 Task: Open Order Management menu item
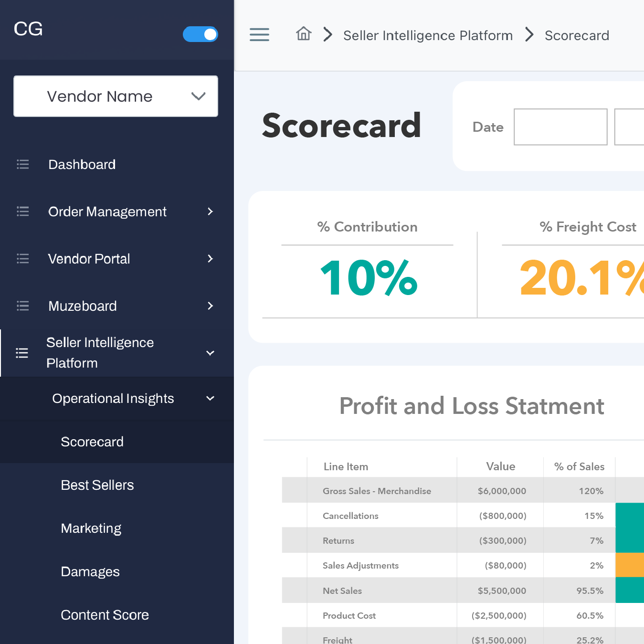coord(107,212)
